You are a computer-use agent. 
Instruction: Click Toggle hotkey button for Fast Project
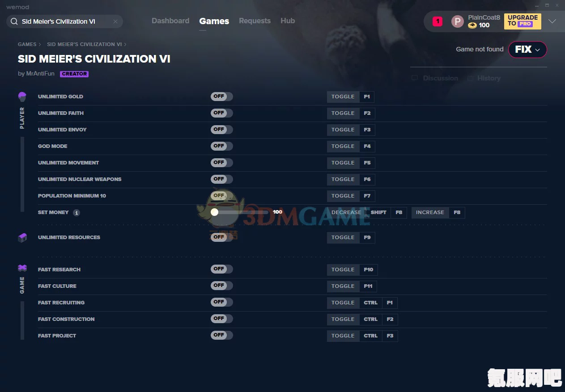click(x=343, y=336)
